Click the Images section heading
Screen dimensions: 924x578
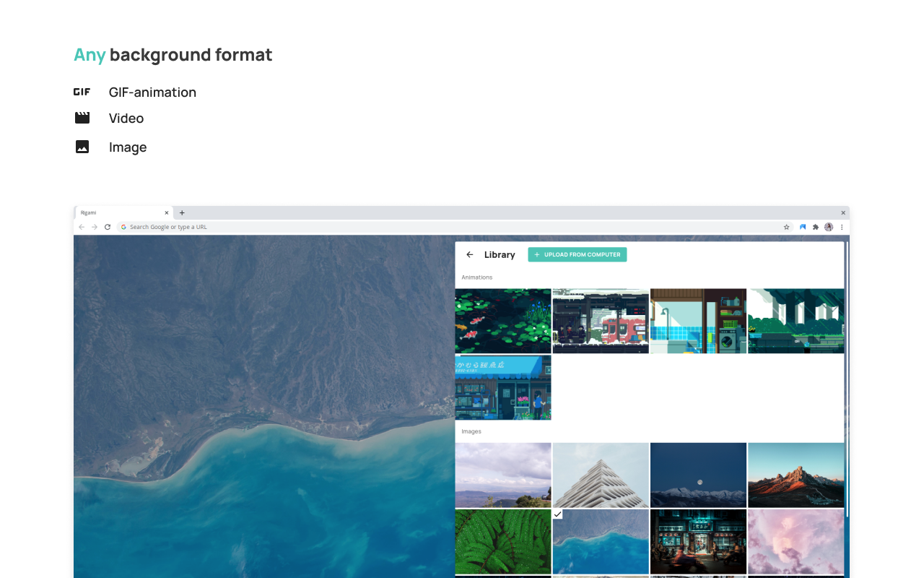point(471,431)
